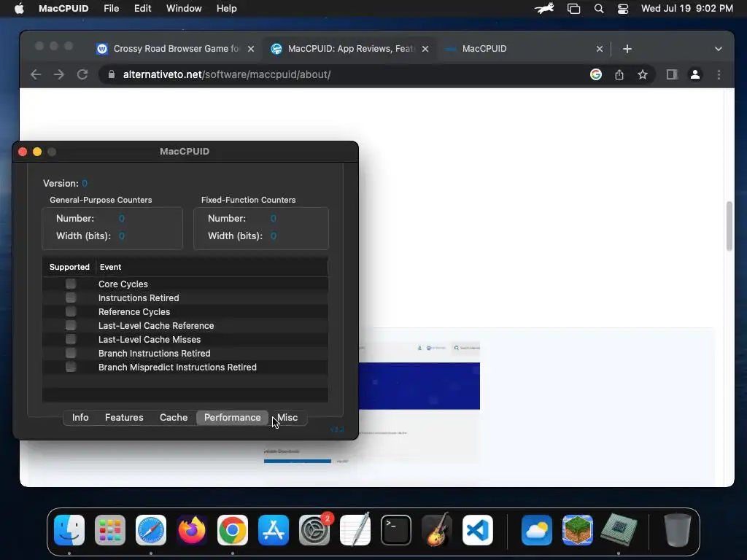Open Visual Studio Code from the dock
This screenshot has width=747, height=560.
pyautogui.click(x=478, y=530)
